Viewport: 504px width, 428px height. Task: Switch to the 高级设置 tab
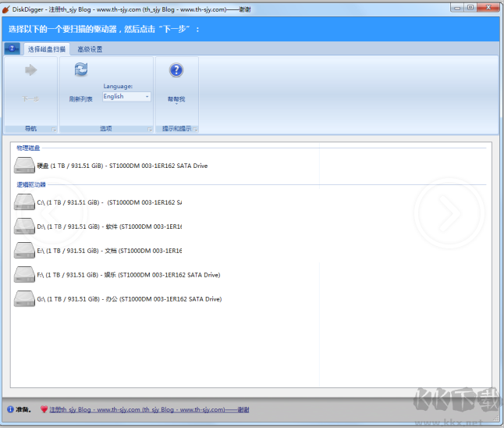(90, 49)
